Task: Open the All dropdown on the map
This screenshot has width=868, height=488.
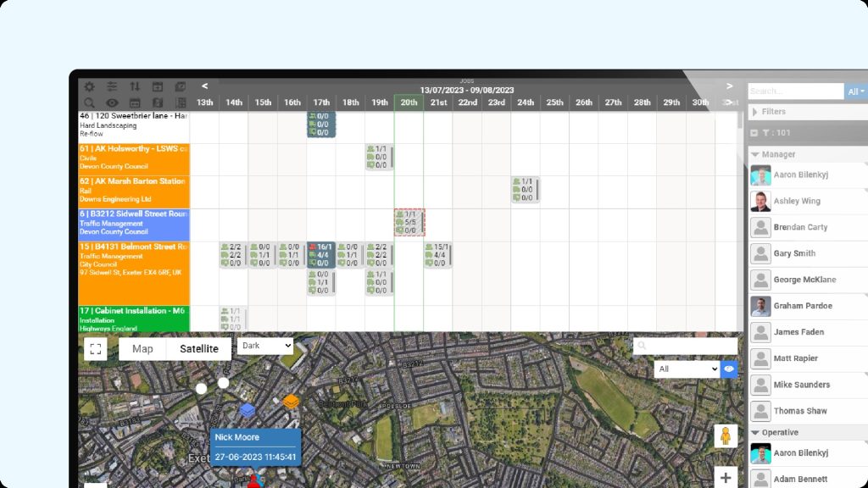Action: [687, 369]
